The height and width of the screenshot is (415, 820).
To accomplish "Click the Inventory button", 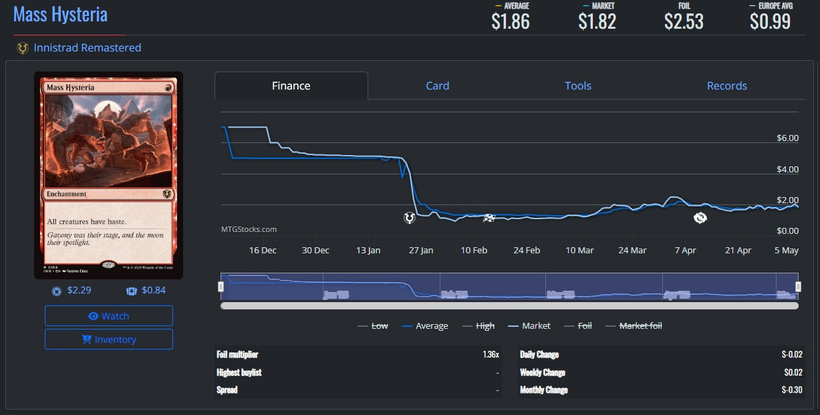I will (x=109, y=339).
